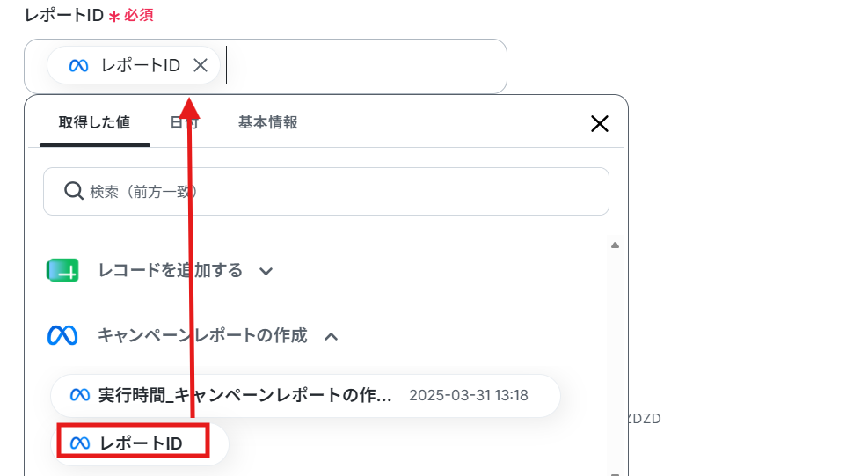Switch to the 取得した値 tab
The width and height of the screenshot is (868, 476).
95,122
